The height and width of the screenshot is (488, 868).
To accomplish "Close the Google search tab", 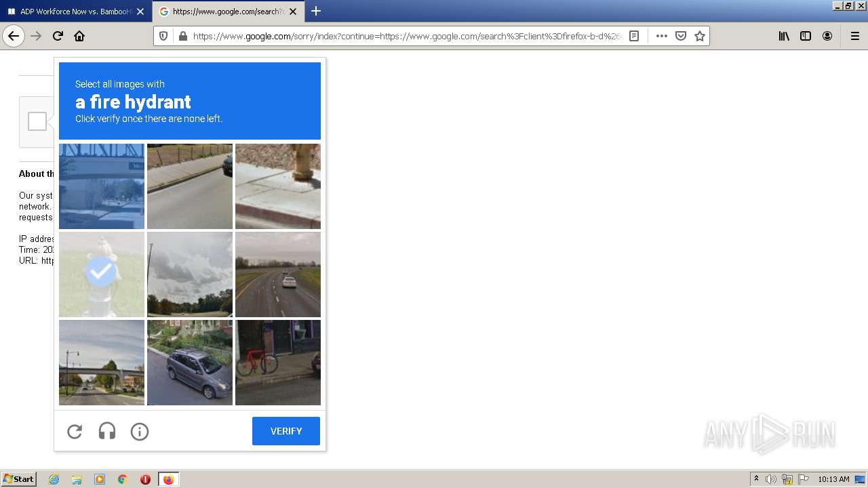I will pyautogui.click(x=293, y=12).
